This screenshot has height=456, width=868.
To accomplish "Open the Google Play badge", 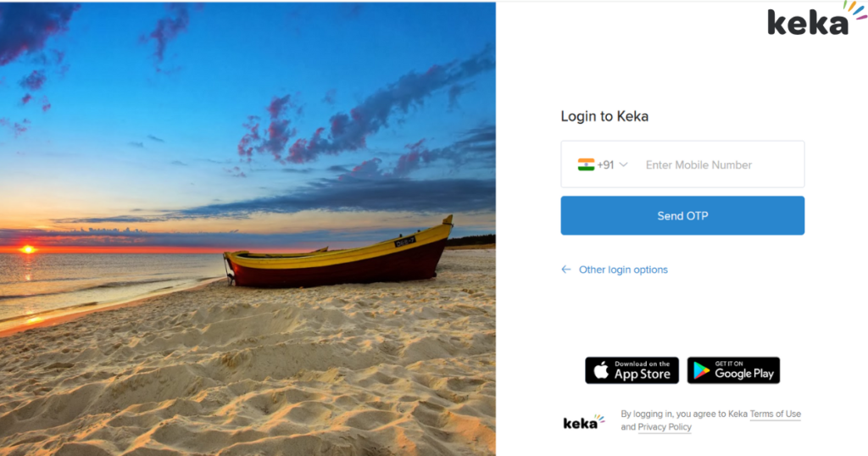I will click(x=733, y=370).
